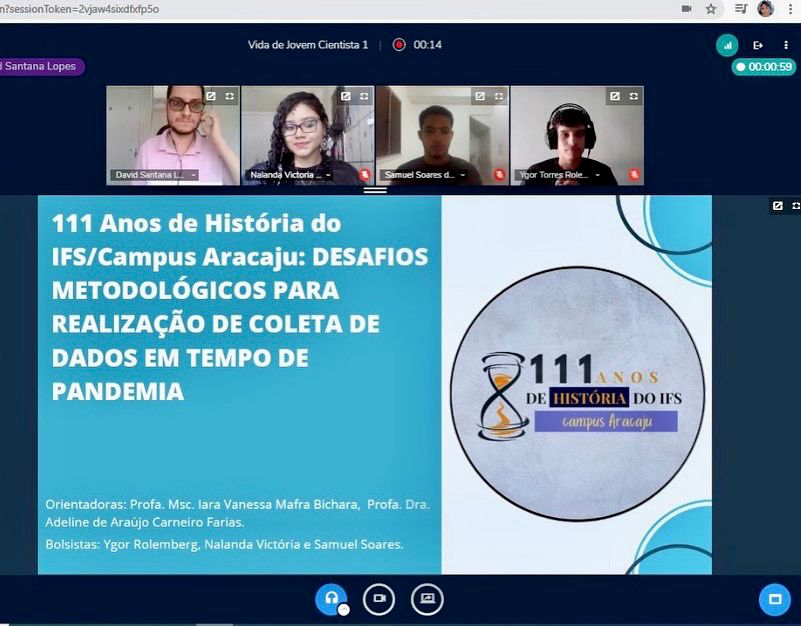801x626 pixels.
Task: Click the webcam area resize handle
Action: click(375, 189)
